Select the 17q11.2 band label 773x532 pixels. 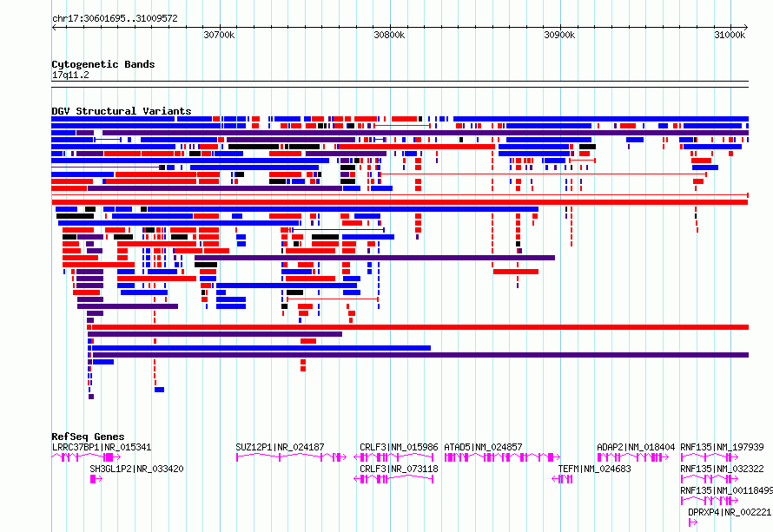(x=70, y=75)
